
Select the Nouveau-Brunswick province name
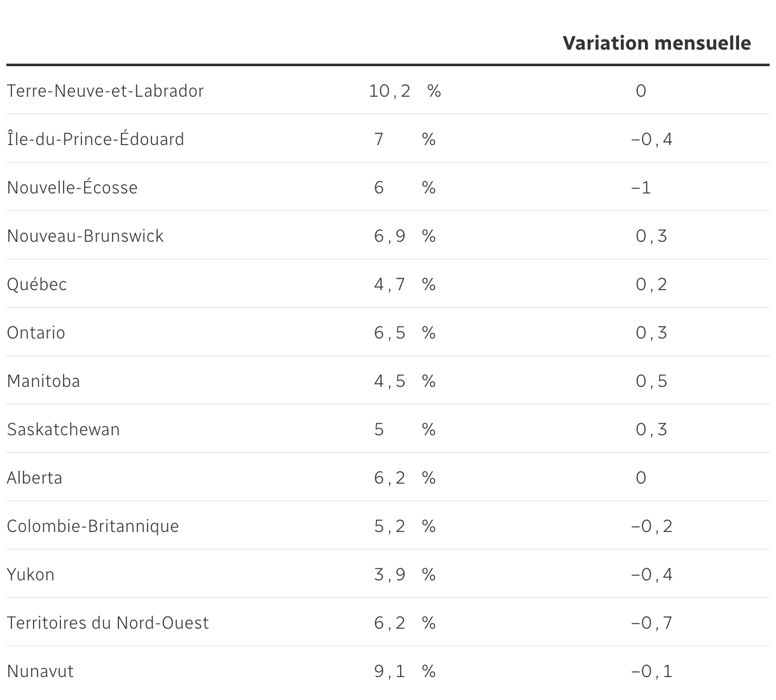pyautogui.click(x=85, y=236)
